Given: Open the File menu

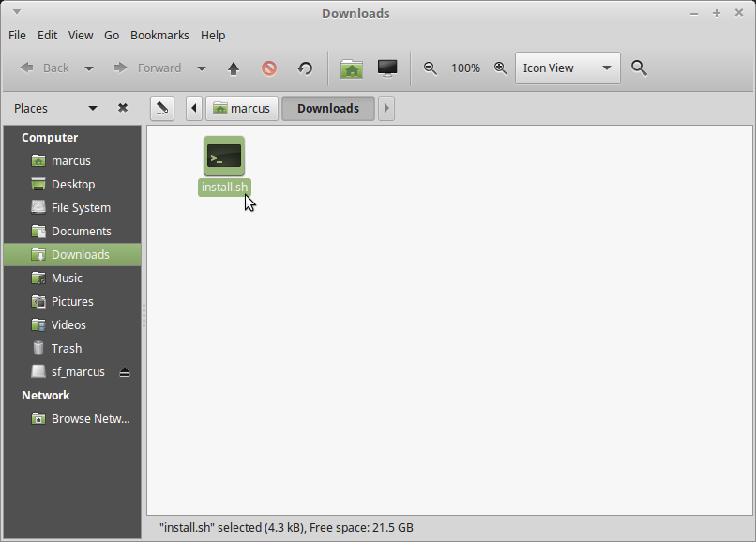Looking at the screenshot, I should coord(17,36).
